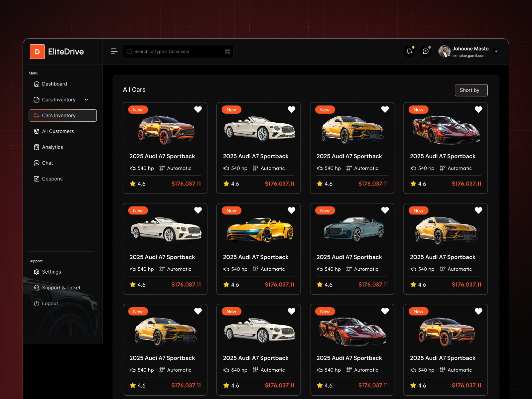Open the Dashboard menu item
Screen dimensions: 532x399
(x=54, y=84)
